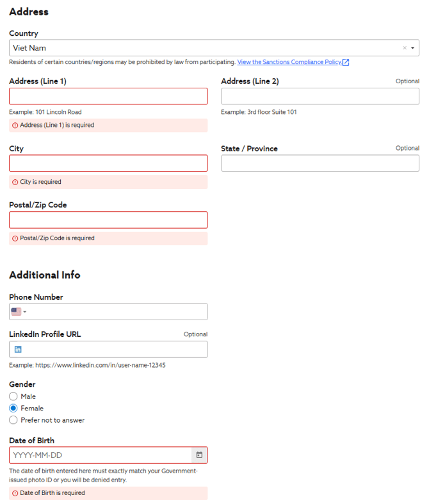Select the Female radio button
429x504 pixels.
[x=13, y=408]
